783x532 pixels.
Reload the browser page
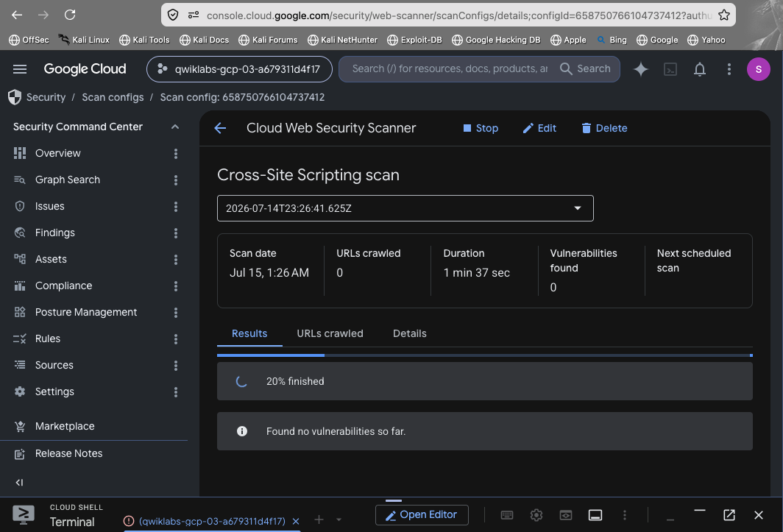[70, 15]
